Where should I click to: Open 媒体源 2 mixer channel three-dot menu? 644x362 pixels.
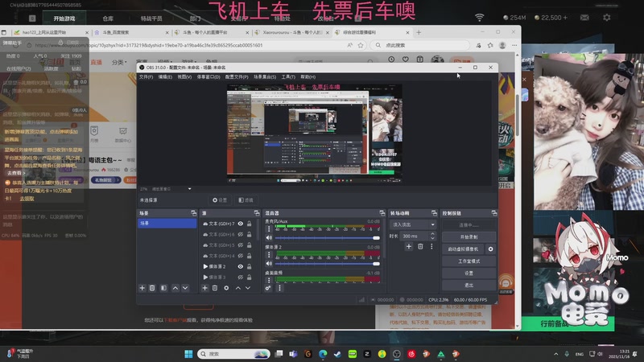(269, 255)
